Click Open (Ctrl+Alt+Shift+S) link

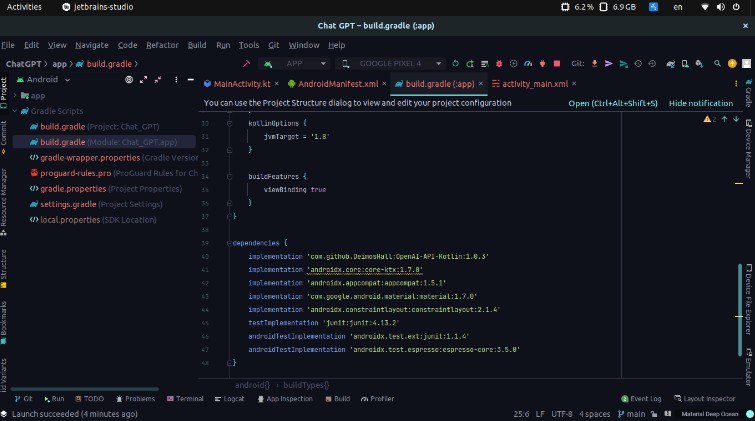(612, 103)
